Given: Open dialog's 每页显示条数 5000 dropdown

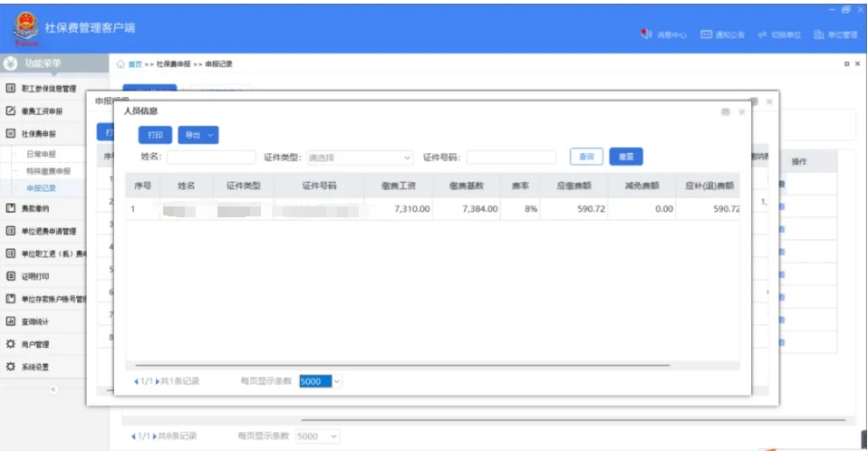Looking at the screenshot, I should (x=321, y=381).
